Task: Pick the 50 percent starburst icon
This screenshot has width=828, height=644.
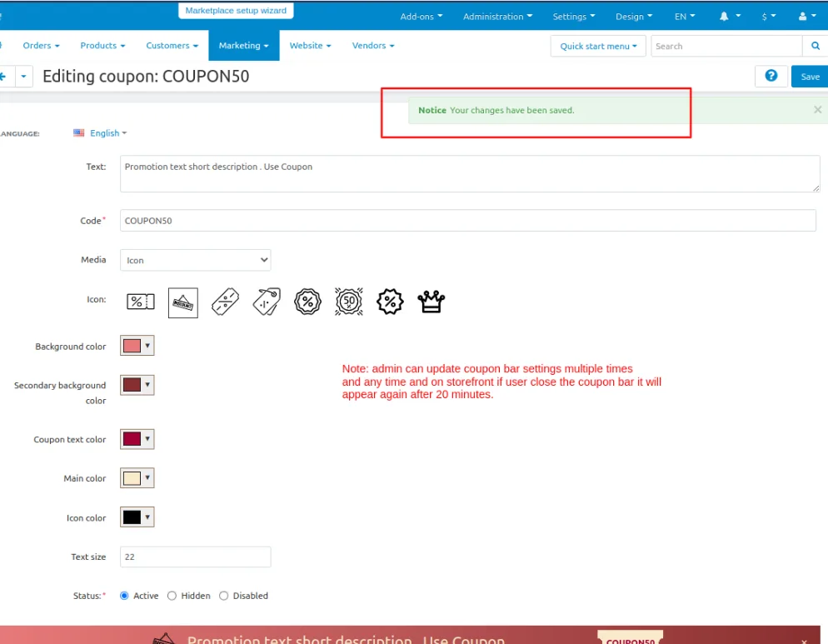Action: point(349,302)
